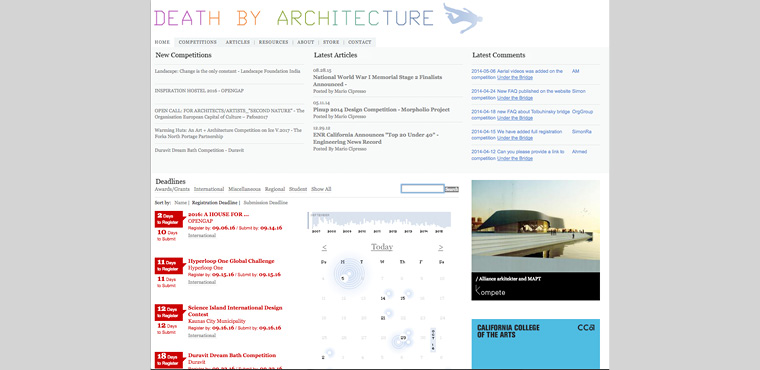This screenshot has height=370, width=760.
Task: Click the OPENGAP organizer link
Action: [200, 221]
